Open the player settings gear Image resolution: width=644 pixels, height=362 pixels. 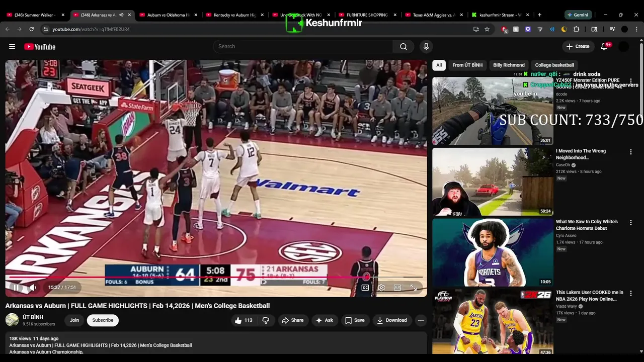click(381, 288)
